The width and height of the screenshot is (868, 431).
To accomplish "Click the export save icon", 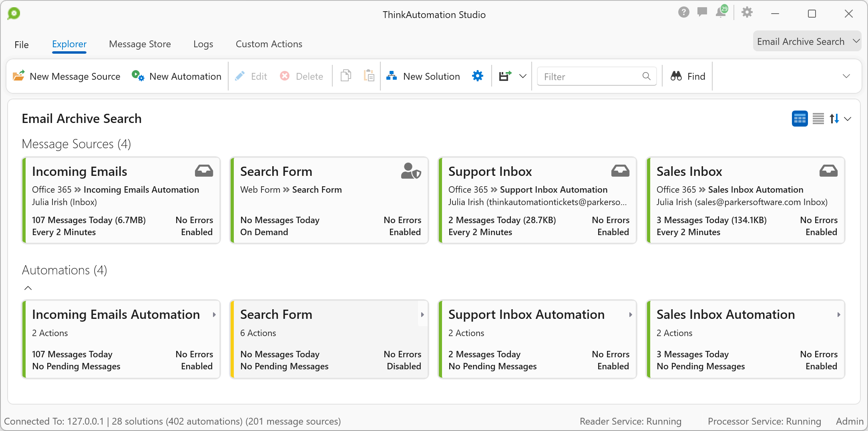I will coord(505,76).
